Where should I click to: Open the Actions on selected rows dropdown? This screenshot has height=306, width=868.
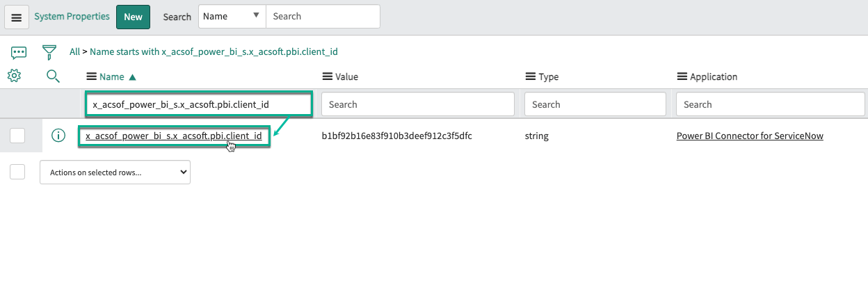point(115,172)
